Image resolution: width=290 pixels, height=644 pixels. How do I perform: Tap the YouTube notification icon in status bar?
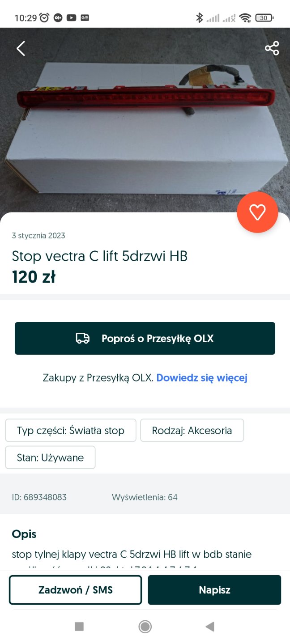[x=71, y=18]
